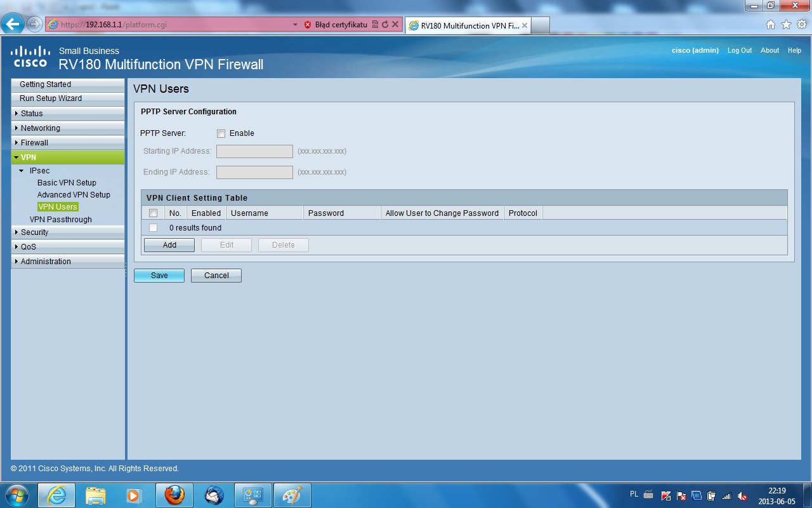
Task: Click the certificate error shield icon
Action: pos(308,25)
